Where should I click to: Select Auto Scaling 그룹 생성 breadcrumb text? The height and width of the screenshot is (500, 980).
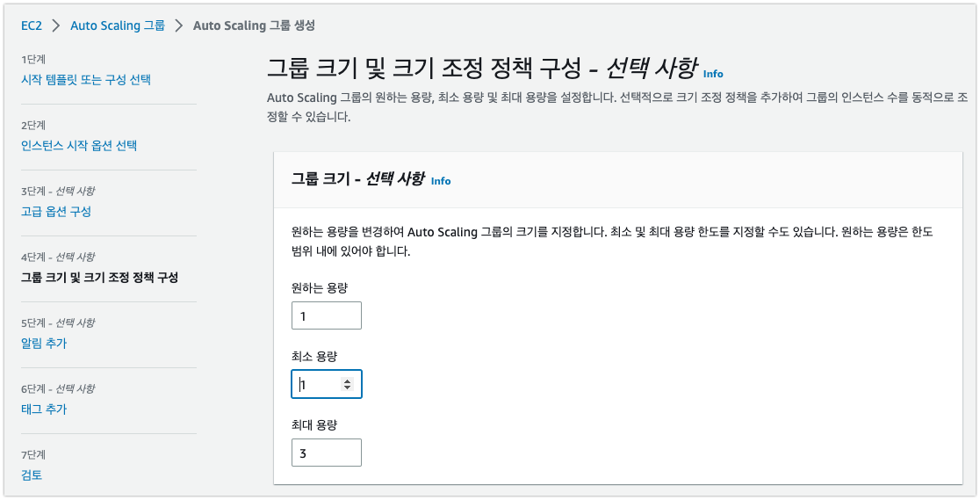click(x=255, y=25)
